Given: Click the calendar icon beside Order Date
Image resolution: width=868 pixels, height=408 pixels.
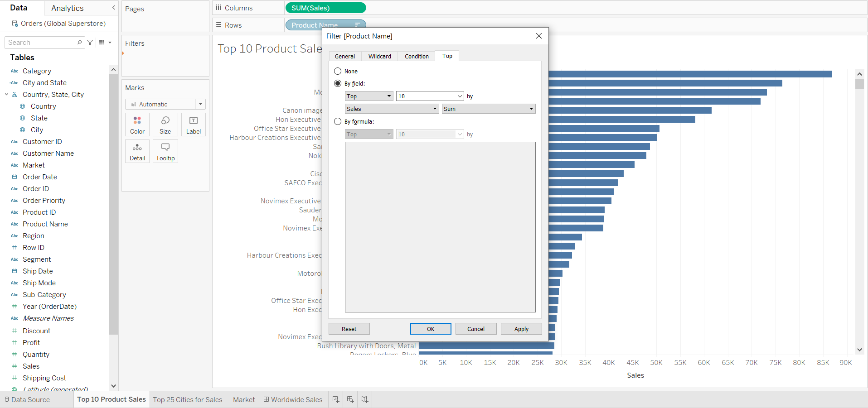Looking at the screenshot, I should coord(15,177).
